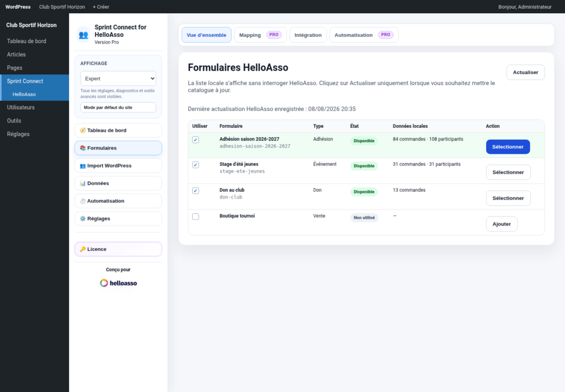Click the people icon beside Import WordPress
Viewport: 565px width, 392px height.
pyautogui.click(x=83, y=165)
